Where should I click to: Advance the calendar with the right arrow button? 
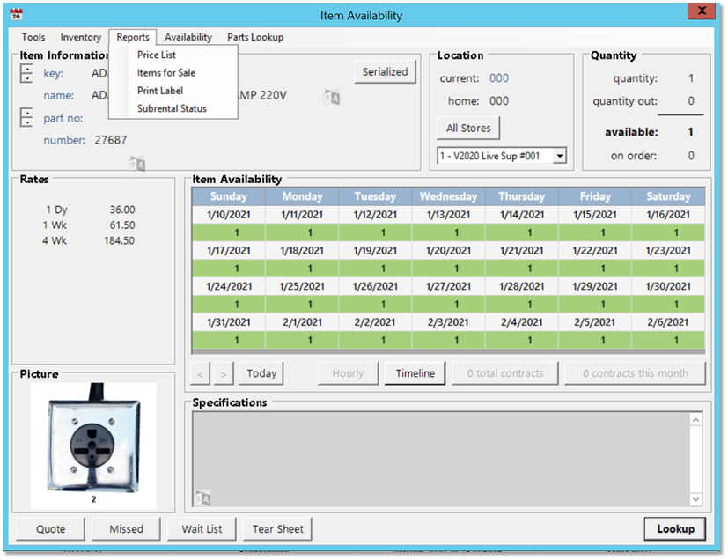click(x=224, y=374)
